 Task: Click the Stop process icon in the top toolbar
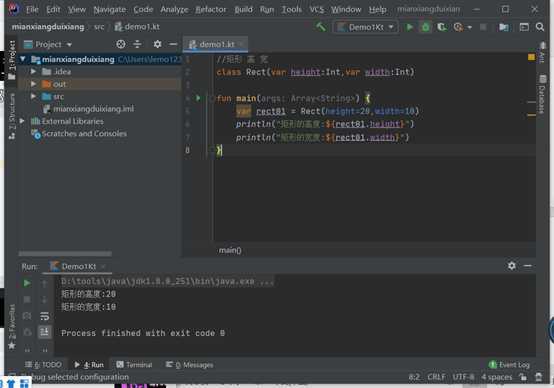pyautogui.click(x=483, y=27)
